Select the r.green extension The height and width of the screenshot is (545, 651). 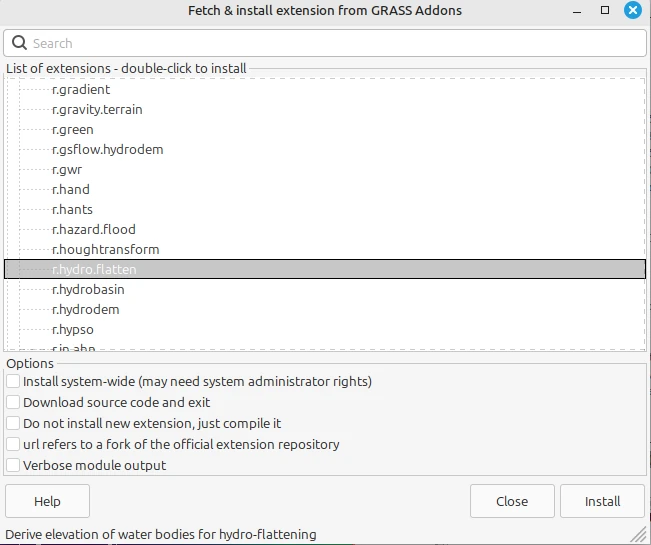coord(73,130)
